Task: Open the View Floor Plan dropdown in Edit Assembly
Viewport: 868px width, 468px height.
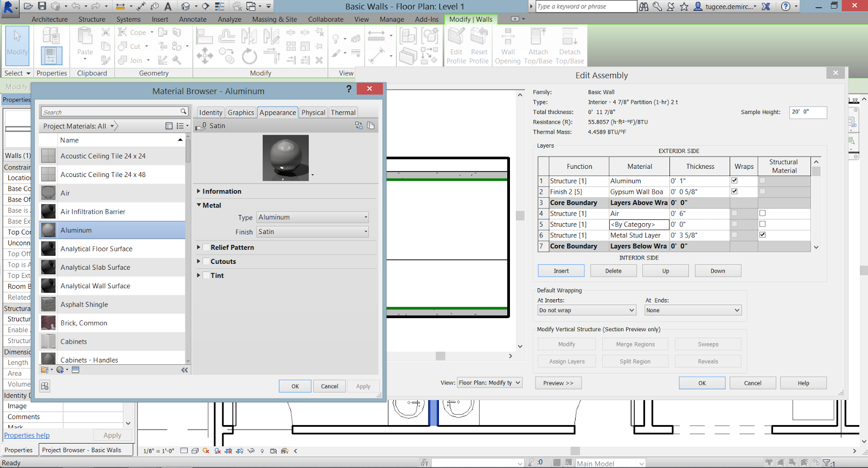Action: (x=489, y=383)
